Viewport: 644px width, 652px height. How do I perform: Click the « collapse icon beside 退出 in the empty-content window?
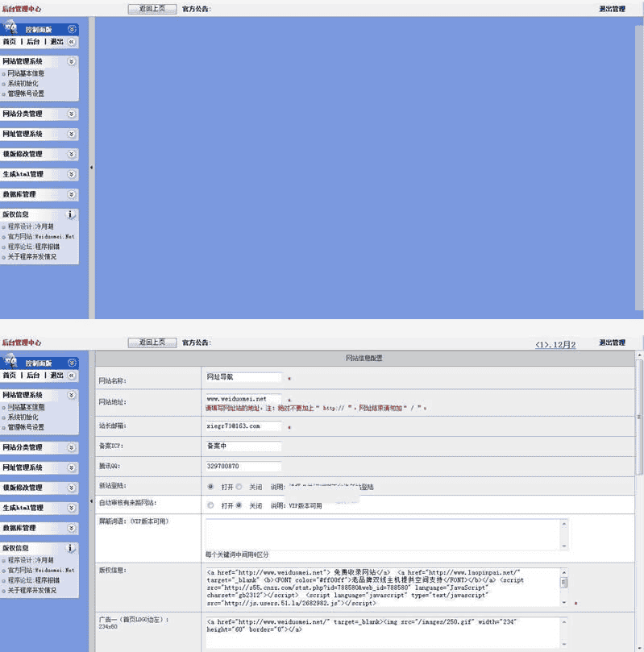72,42
